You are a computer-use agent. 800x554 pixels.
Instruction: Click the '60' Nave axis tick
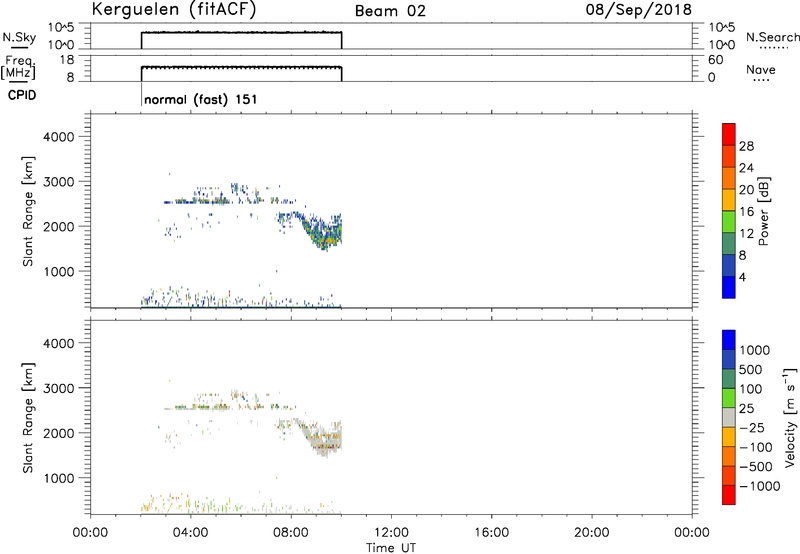(x=715, y=60)
